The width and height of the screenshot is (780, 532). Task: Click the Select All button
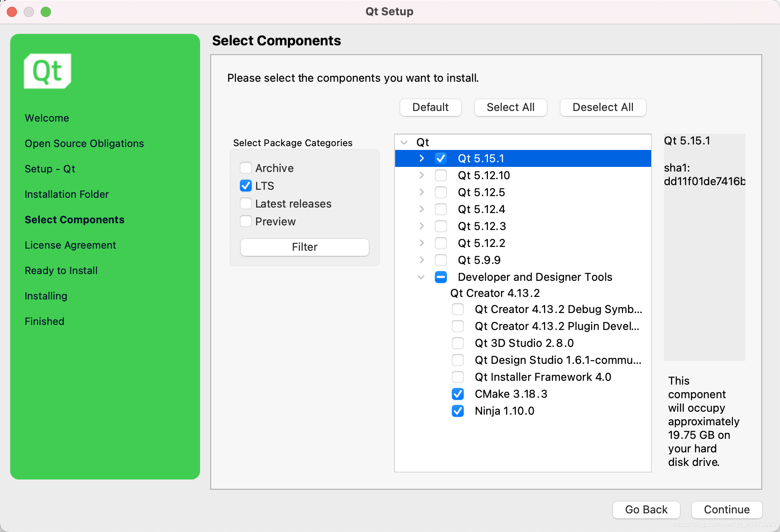point(510,107)
